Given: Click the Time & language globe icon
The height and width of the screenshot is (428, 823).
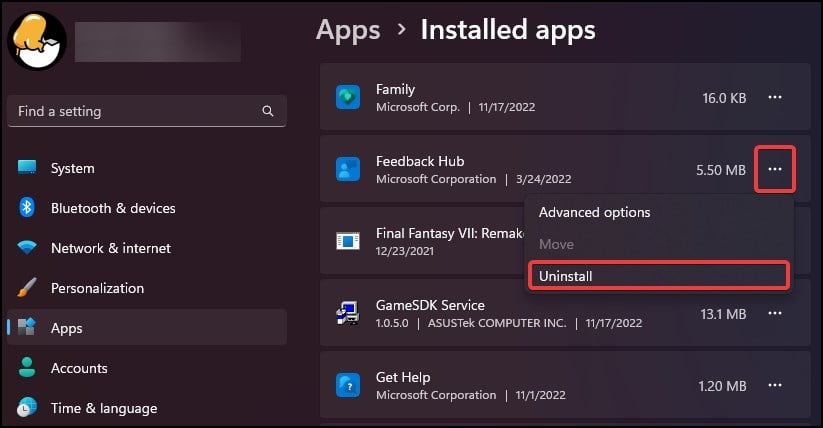Looking at the screenshot, I should [x=27, y=408].
